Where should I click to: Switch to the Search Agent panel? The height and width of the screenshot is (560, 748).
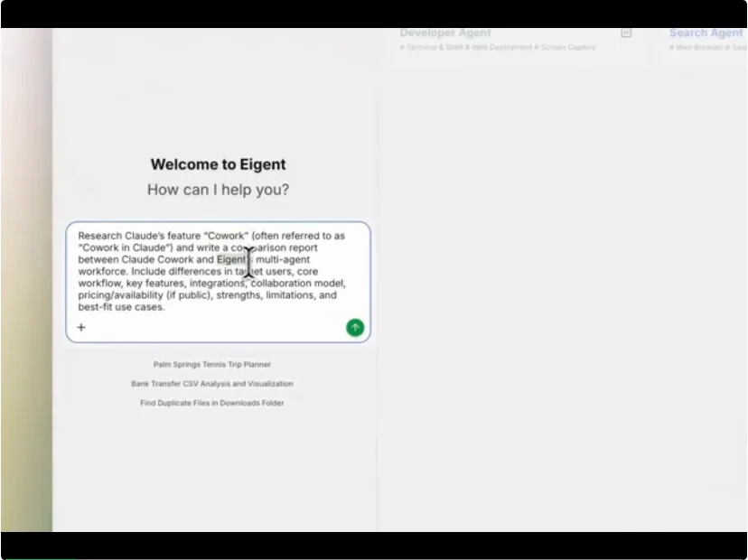click(706, 33)
